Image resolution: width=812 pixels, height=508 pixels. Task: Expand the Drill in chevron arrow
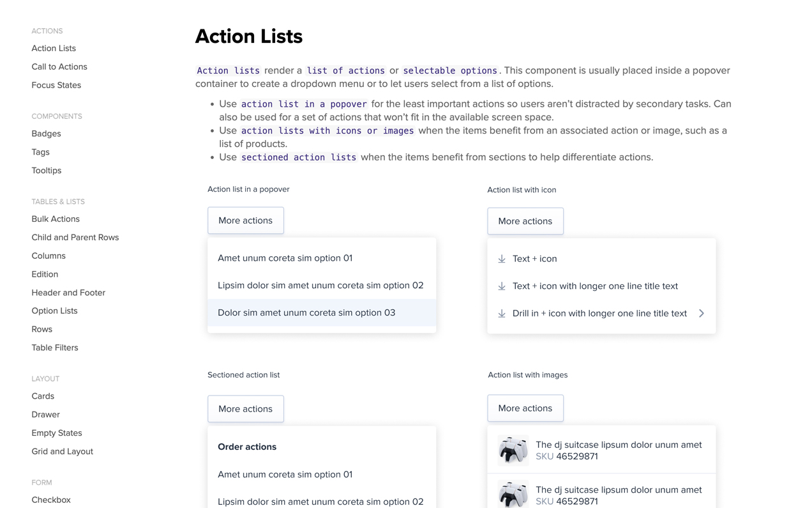click(x=701, y=313)
